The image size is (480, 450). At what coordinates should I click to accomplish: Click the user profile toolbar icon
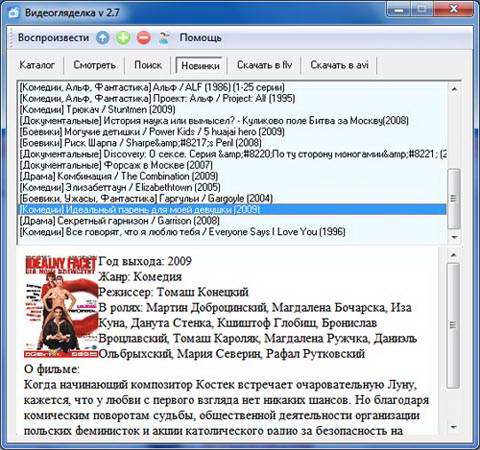[x=164, y=38]
